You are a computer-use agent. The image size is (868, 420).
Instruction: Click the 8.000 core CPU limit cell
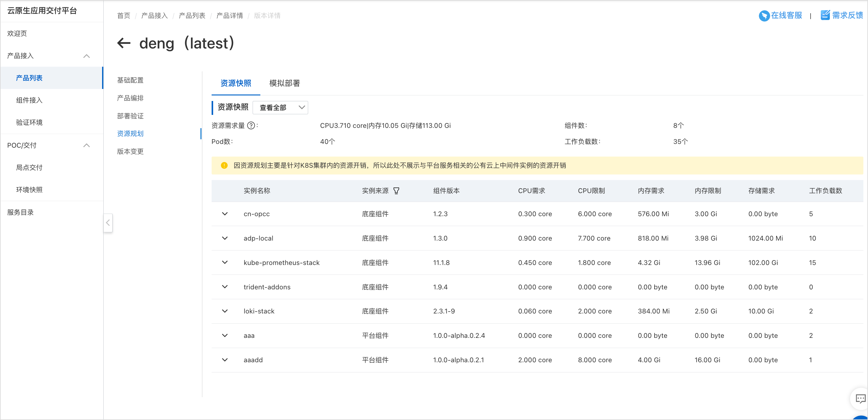tap(595, 360)
